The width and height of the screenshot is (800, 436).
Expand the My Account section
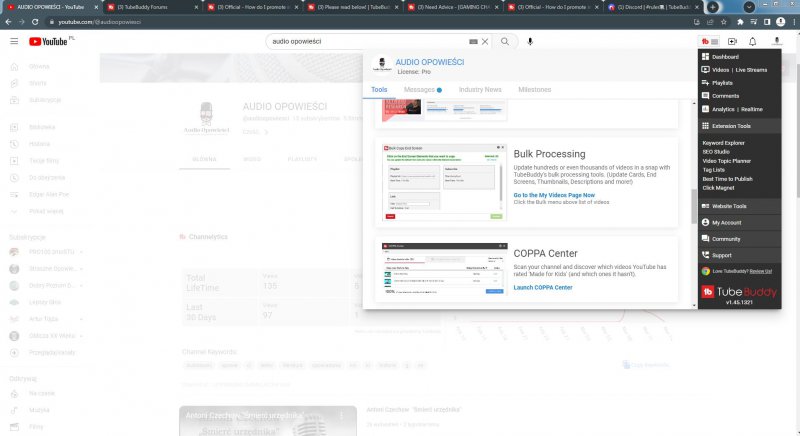[x=726, y=222]
